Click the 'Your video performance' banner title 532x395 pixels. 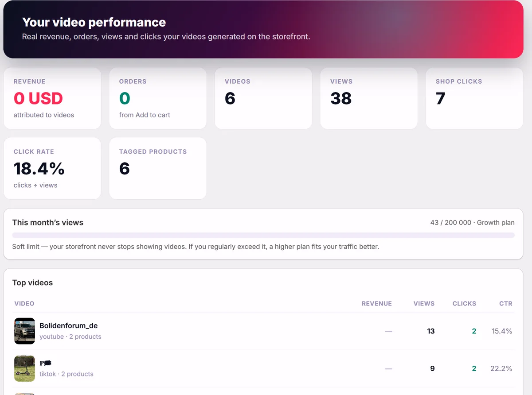94,22
